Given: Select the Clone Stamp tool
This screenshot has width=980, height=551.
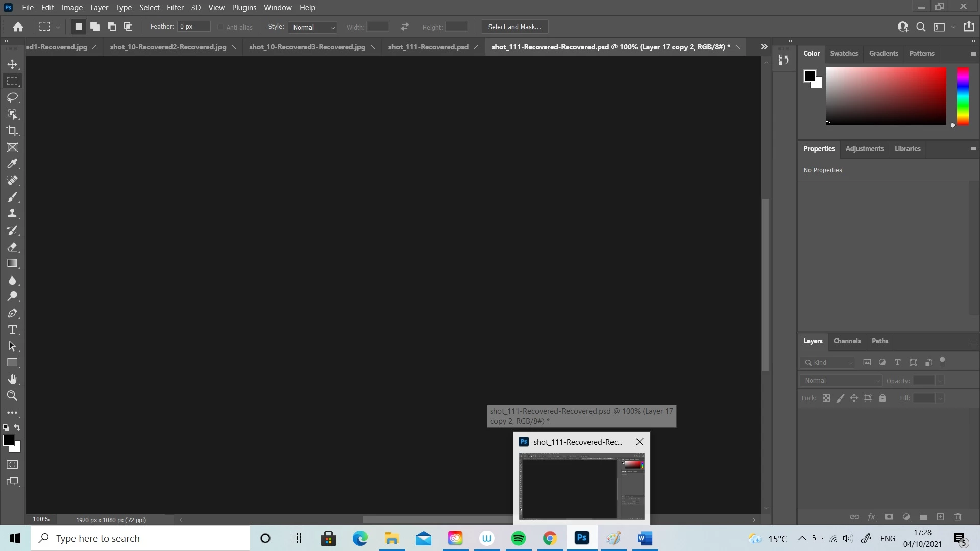Looking at the screenshot, I should [x=12, y=213].
